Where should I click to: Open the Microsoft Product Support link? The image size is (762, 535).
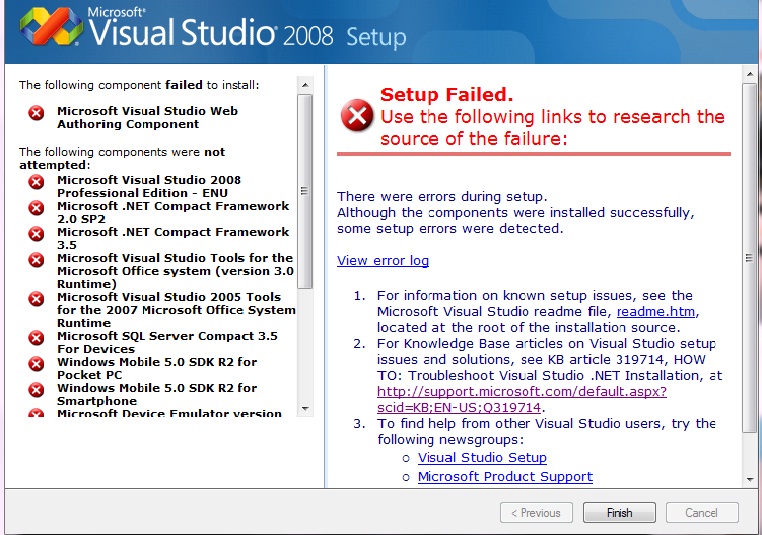click(505, 476)
